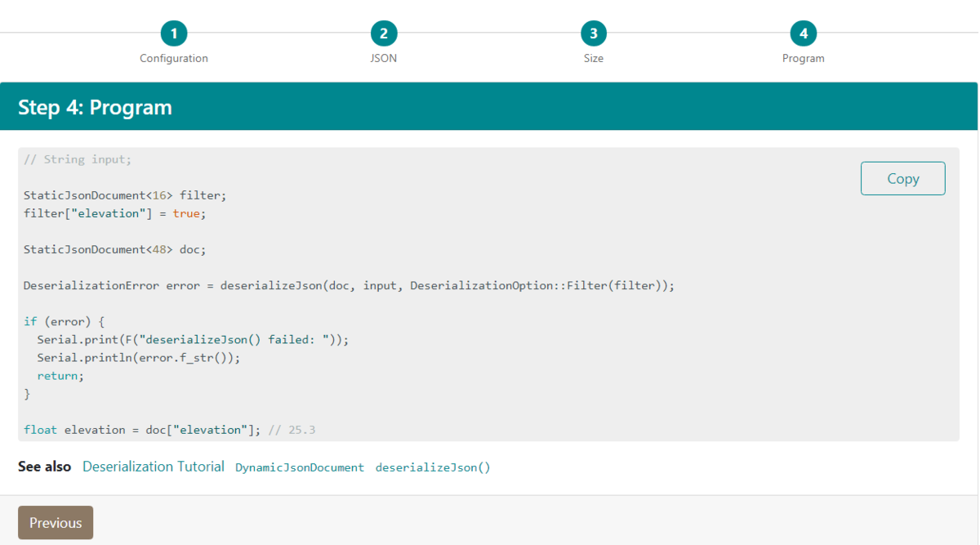Viewport: 980px width, 545px height.
Task: Go to step 2 JSON circle
Action: click(384, 34)
